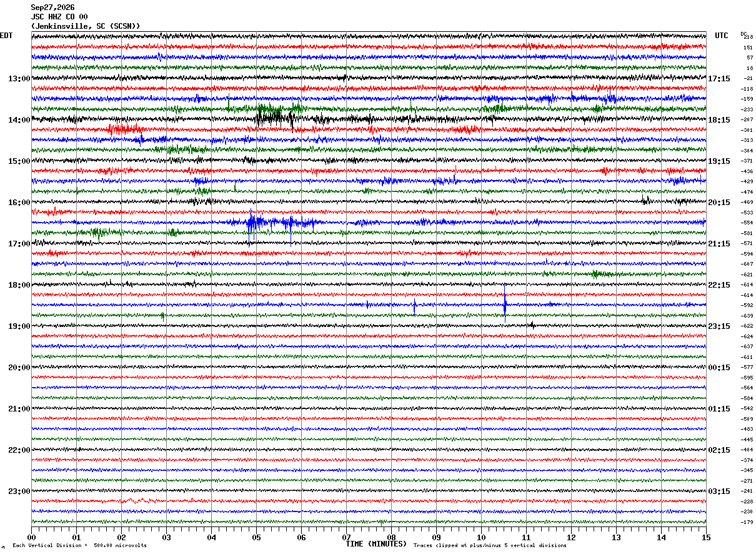Image resolution: width=756 pixels, height=554 pixels.
Task: Select the 218 DC offset value at top
Action: pyautogui.click(x=749, y=38)
